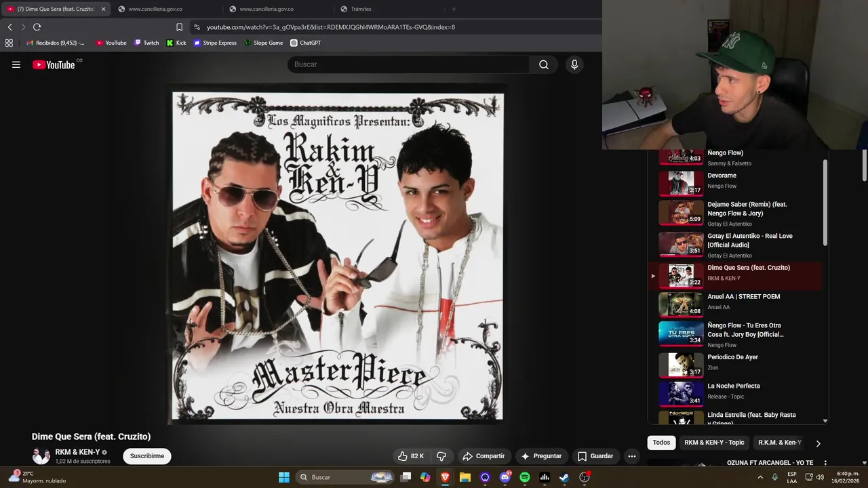Share the video via Compartir
This screenshot has width=868, height=488.
point(484,456)
